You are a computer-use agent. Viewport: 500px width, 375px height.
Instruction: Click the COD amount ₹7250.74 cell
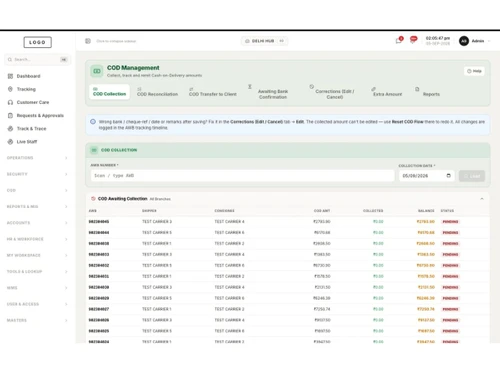coord(322,309)
